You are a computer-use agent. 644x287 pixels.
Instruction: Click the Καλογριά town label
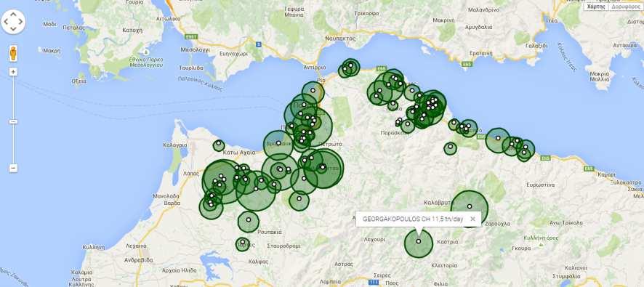[175, 145]
